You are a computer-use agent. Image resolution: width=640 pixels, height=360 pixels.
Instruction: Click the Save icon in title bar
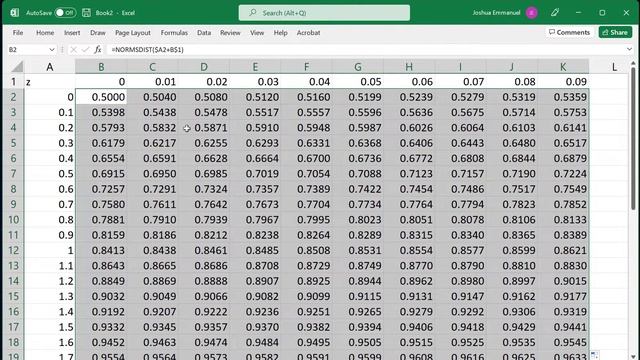pyautogui.click(x=86, y=13)
